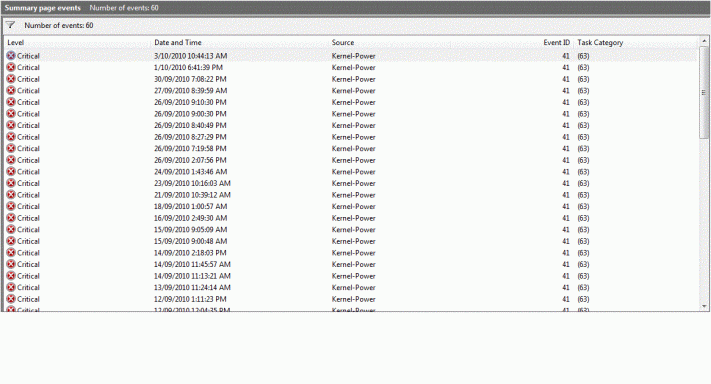
Task: Click Critical icon for 14/09/2010 11:13:21 AM
Action: 11,276
